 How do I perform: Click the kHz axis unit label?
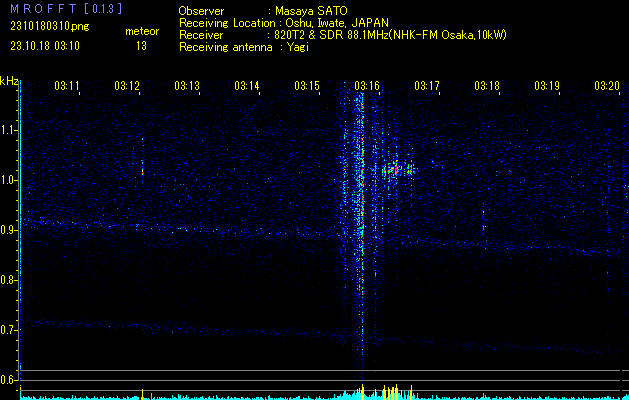pos(9,81)
